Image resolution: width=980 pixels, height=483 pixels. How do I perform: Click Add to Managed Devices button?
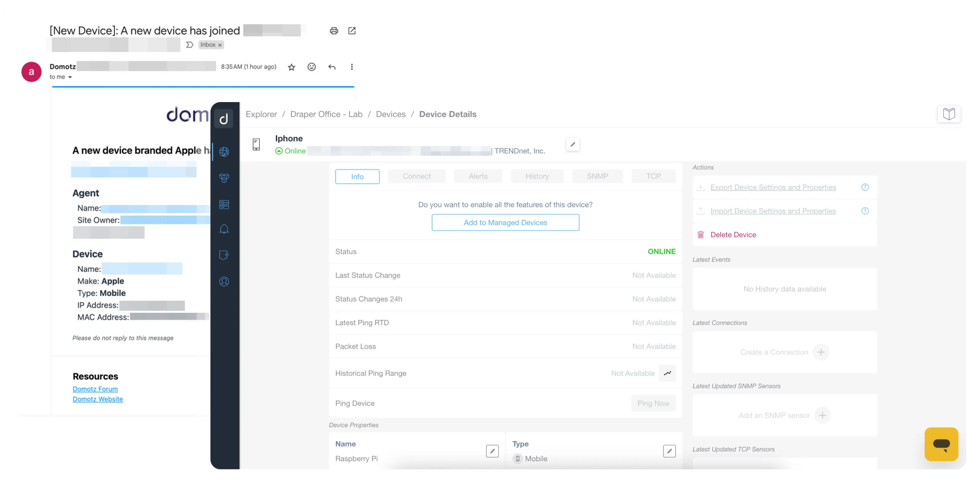(505, 223)
